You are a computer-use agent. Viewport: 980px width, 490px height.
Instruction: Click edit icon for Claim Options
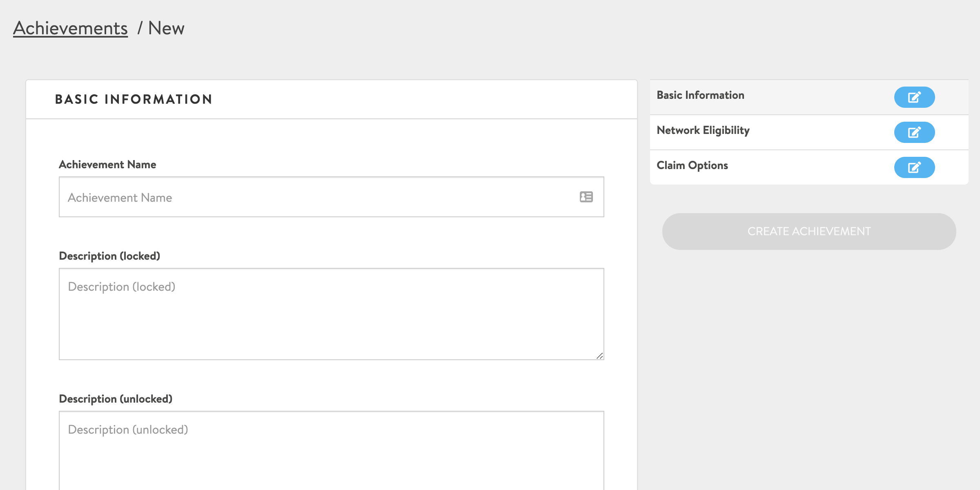[x=914, y=167]
